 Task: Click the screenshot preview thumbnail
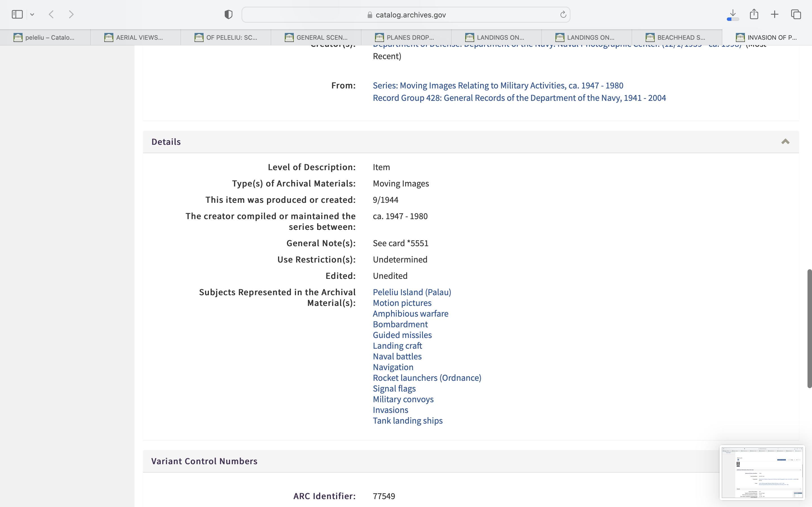762,472
